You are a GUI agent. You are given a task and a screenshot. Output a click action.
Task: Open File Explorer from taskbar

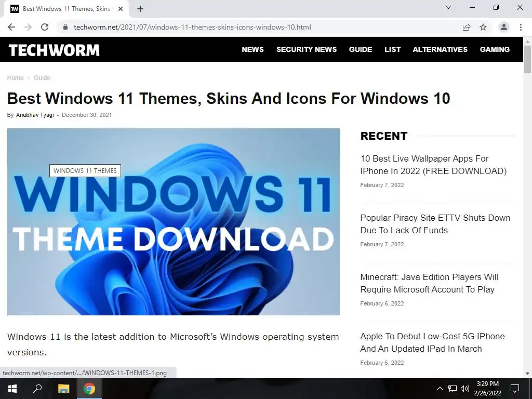63,389
